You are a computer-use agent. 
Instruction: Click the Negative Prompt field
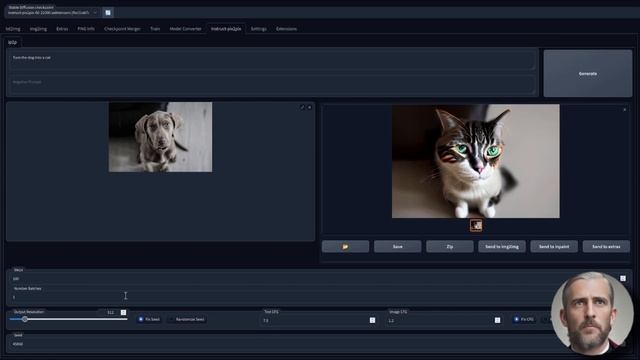(272, 85)
